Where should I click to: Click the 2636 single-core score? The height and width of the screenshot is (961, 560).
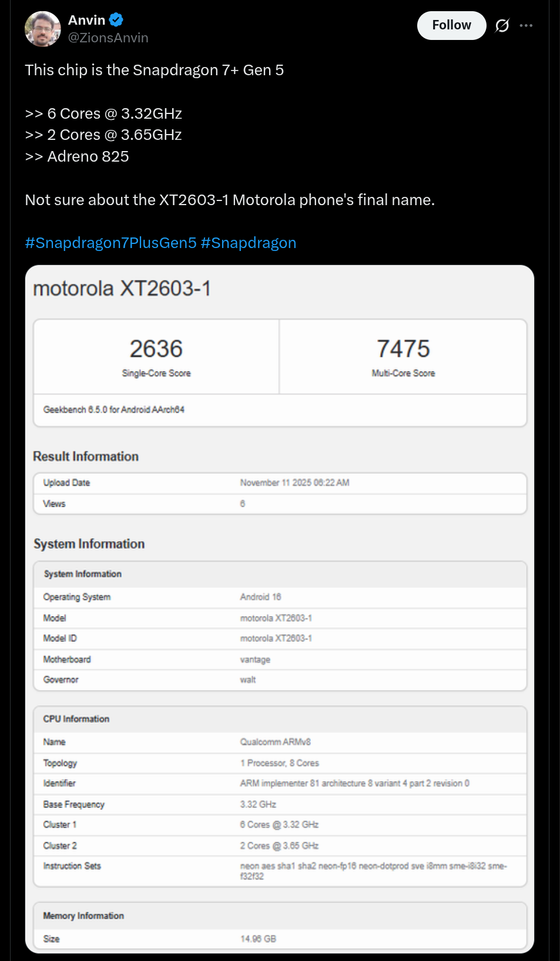[156, 349]
